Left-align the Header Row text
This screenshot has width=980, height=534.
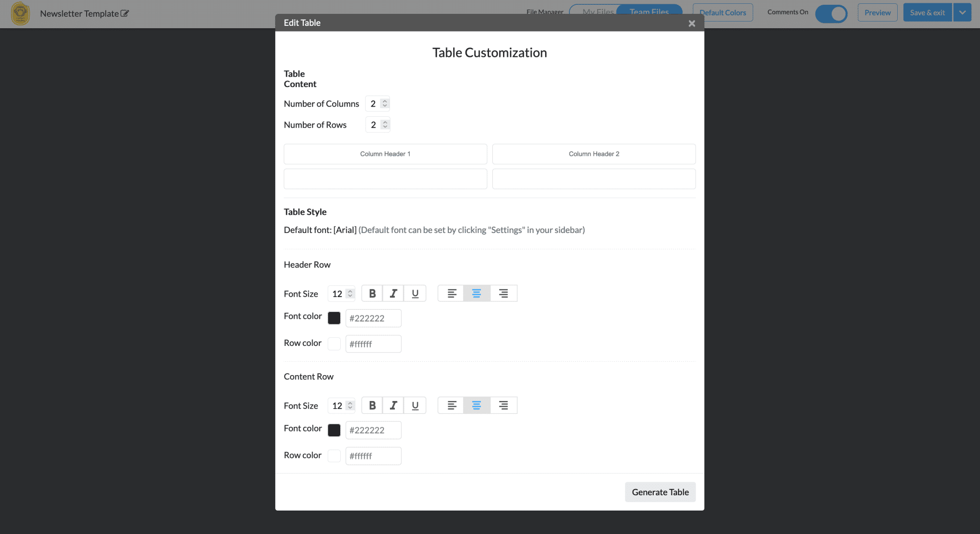[x=451, y=293]
